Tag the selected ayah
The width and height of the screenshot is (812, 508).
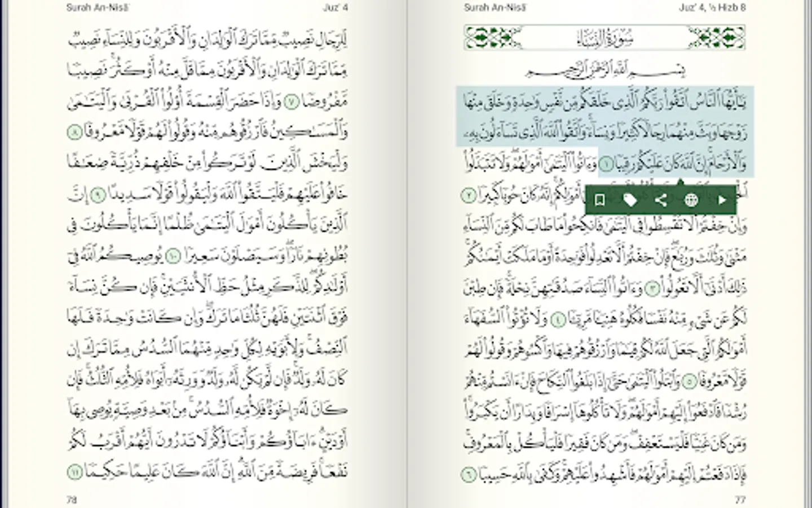630,200
